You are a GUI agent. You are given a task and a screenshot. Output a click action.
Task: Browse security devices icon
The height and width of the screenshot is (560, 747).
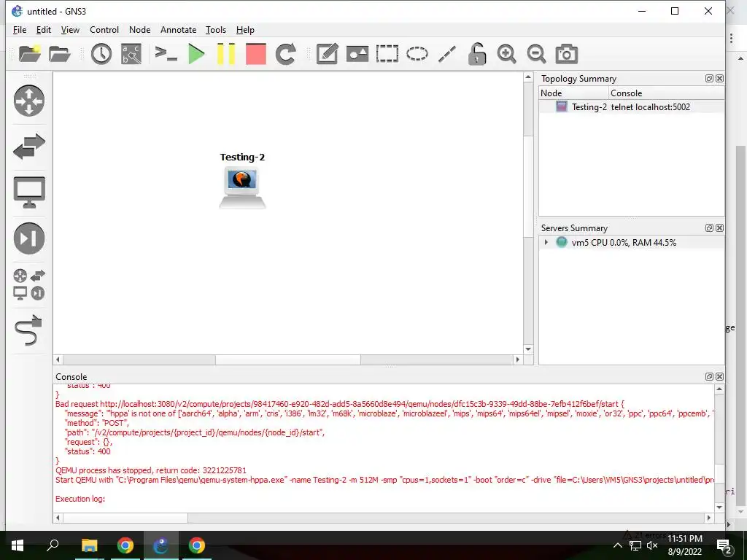(x=29, y=238)
